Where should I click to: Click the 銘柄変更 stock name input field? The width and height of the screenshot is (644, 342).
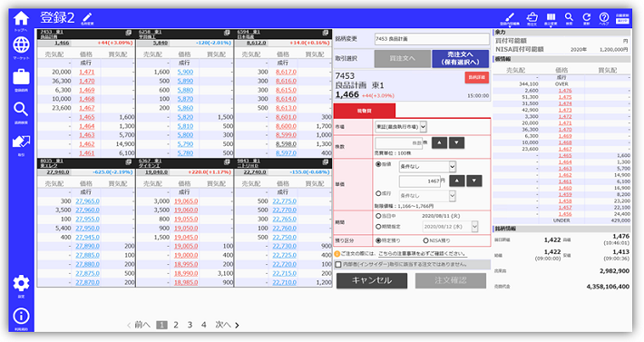[432, 39]
